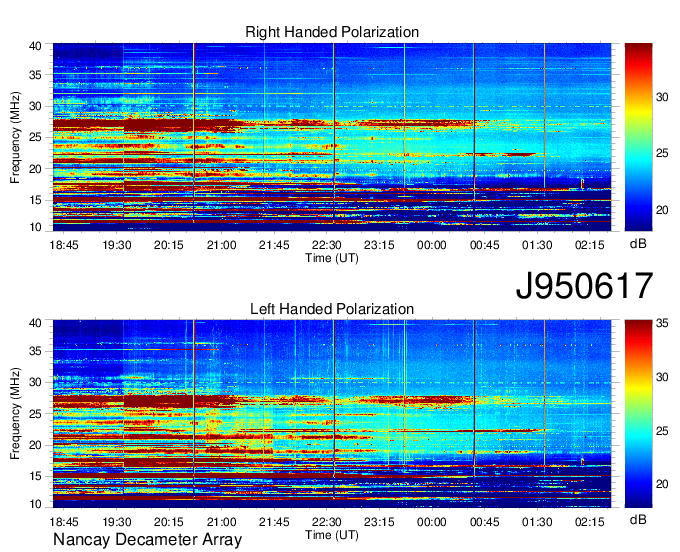Screen dimensions: 680x552
Task: Click the 30 MHz tick on Right Handed plot
Action: [x=35, y=106]
